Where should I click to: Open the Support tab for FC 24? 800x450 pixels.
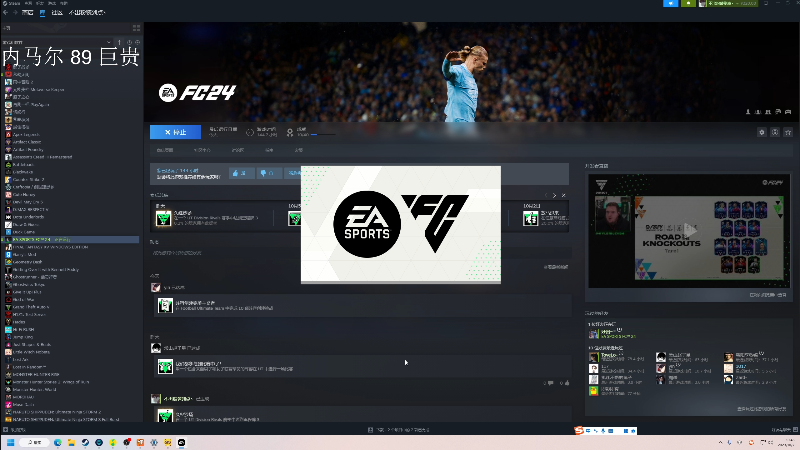[x=299, y=150]
